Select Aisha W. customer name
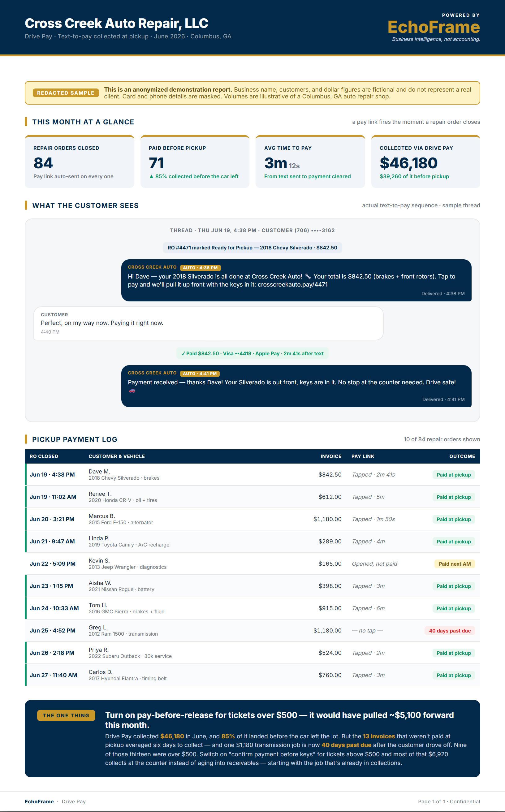 [100, 583]
